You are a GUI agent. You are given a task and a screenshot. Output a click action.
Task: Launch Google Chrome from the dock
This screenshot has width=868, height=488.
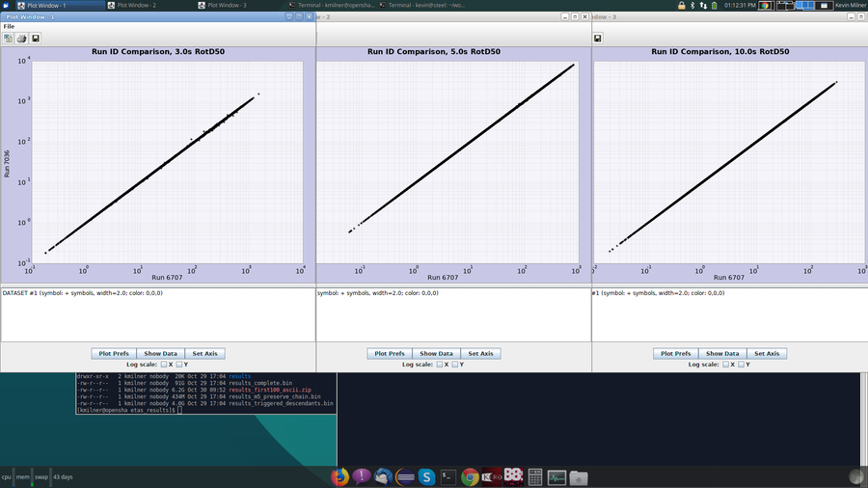pyautogui.click(x=470, y=476)
